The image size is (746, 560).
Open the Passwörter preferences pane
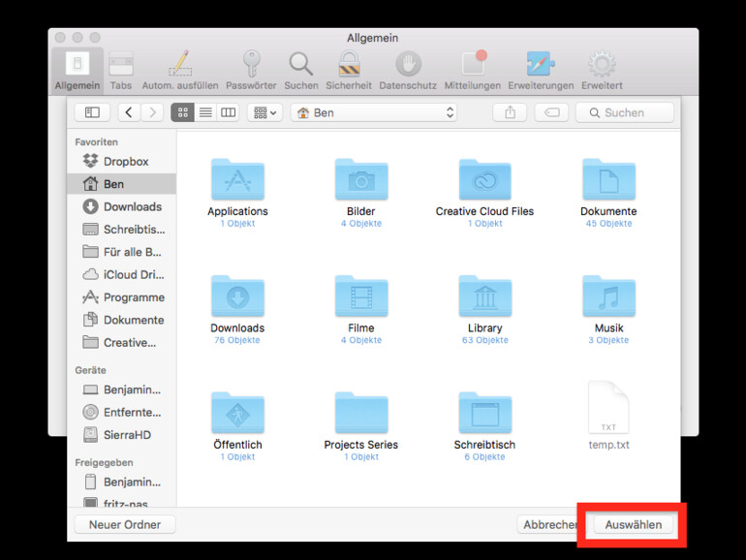[251, 71]
